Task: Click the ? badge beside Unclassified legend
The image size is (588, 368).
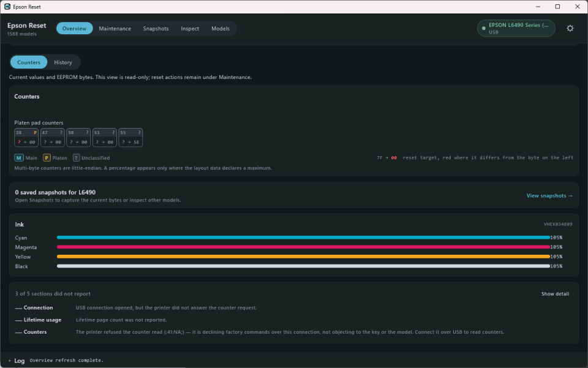Action: (x=76, y=158)
